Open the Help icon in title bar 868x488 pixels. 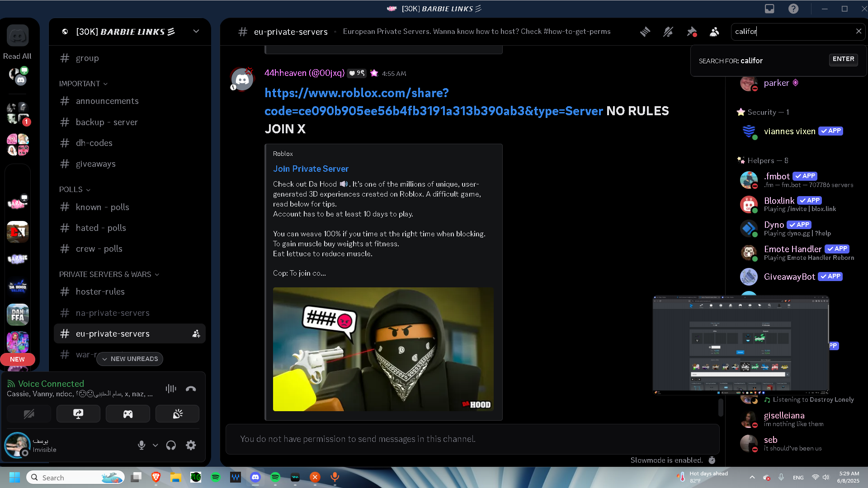click(x=793, y=9)
